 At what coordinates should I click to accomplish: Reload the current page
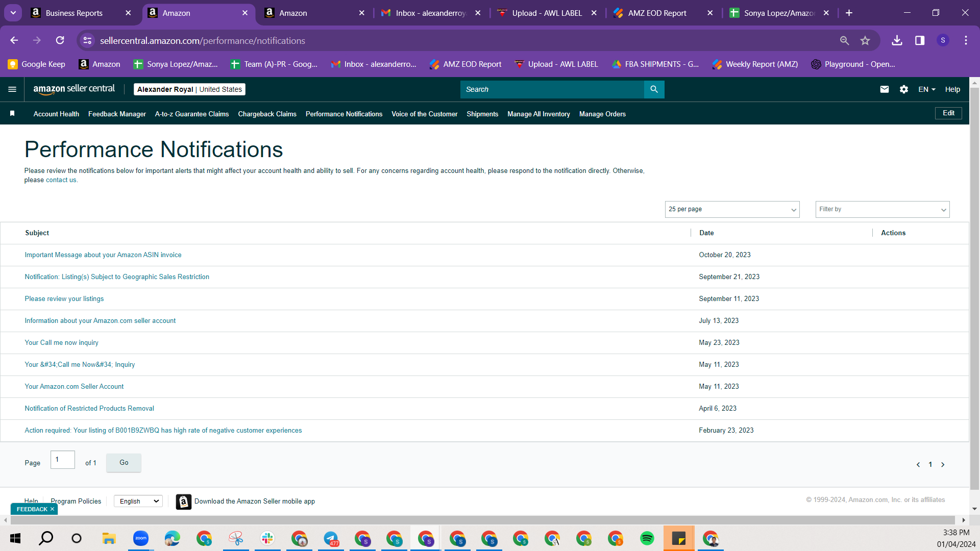tap(60, 40)
